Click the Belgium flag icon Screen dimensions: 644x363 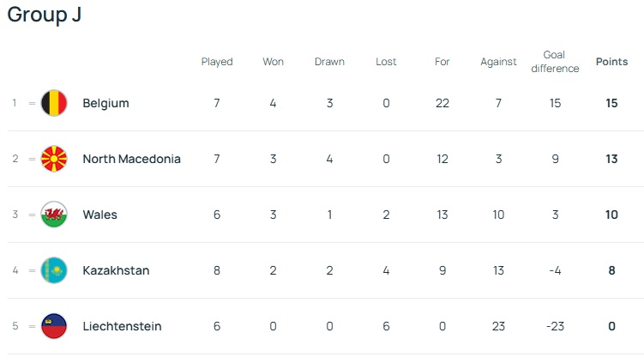click(55, 103)
